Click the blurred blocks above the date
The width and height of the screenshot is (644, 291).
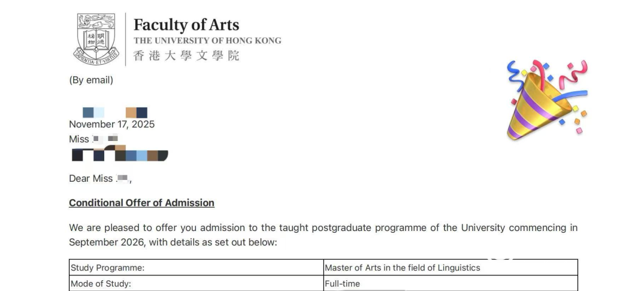115,112
